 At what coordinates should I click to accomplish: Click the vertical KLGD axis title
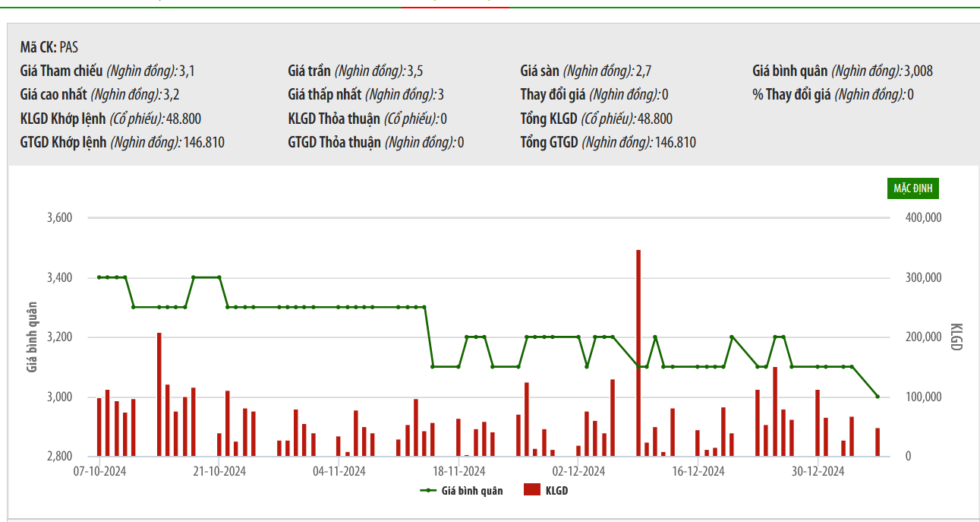(956, 337)
